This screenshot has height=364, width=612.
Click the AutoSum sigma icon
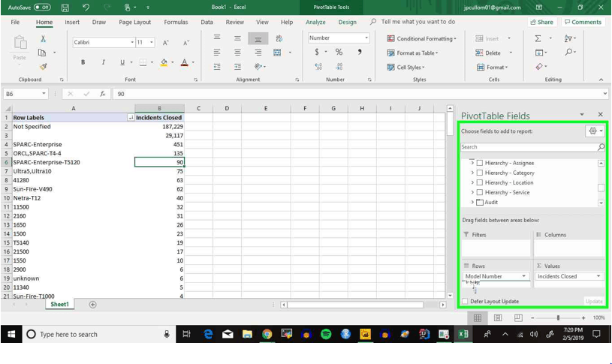[x=538, y=38]
